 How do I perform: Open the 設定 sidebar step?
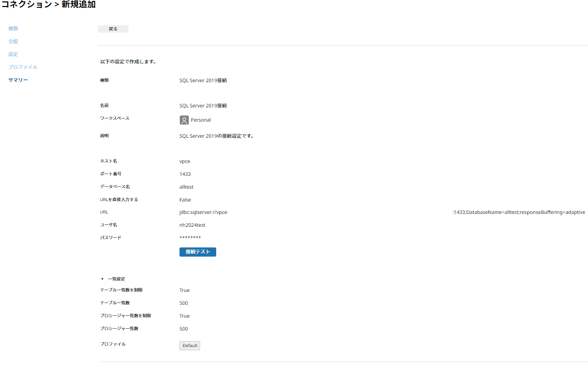point(13,54)
